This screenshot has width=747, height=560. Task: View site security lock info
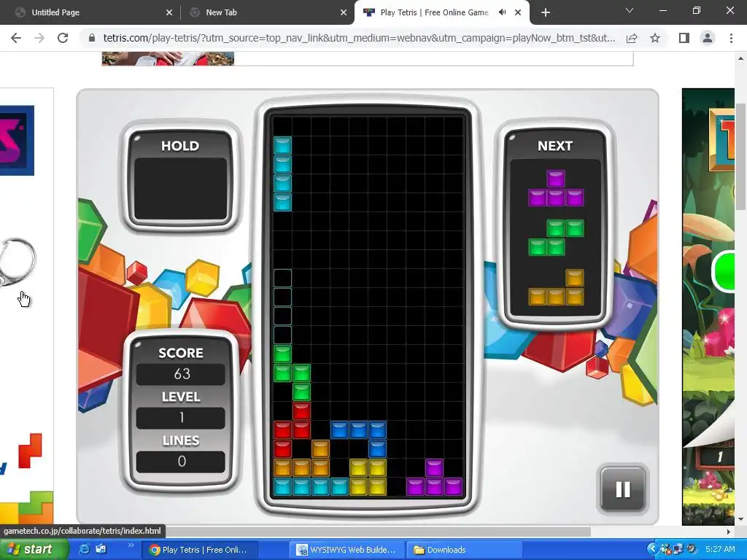pos(92,38)
